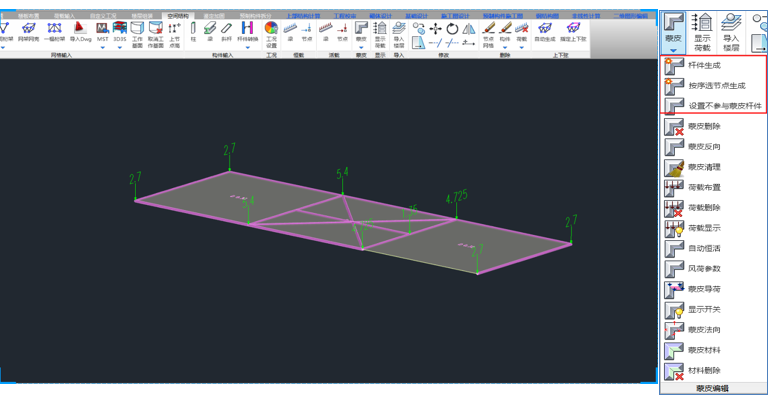Choose 蒙皮导荷 load transfer entry
The height and width of the screenshot is (410, 773).
[713, 289]
